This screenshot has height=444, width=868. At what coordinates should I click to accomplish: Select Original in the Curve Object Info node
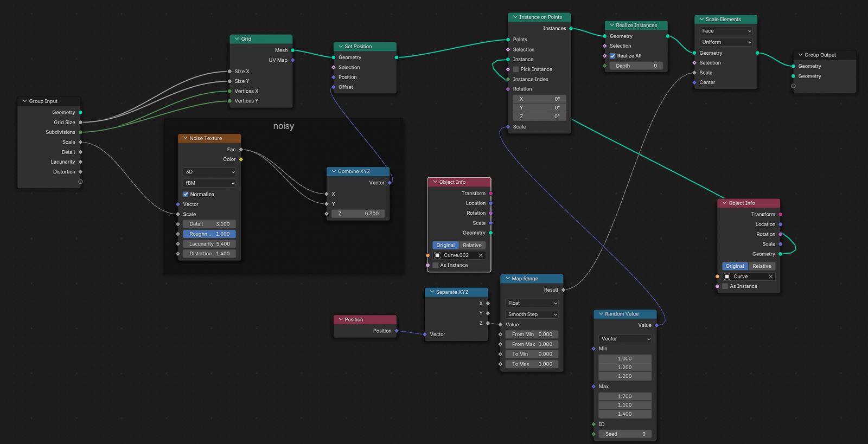pyautogui.click(x=735, y=266)
